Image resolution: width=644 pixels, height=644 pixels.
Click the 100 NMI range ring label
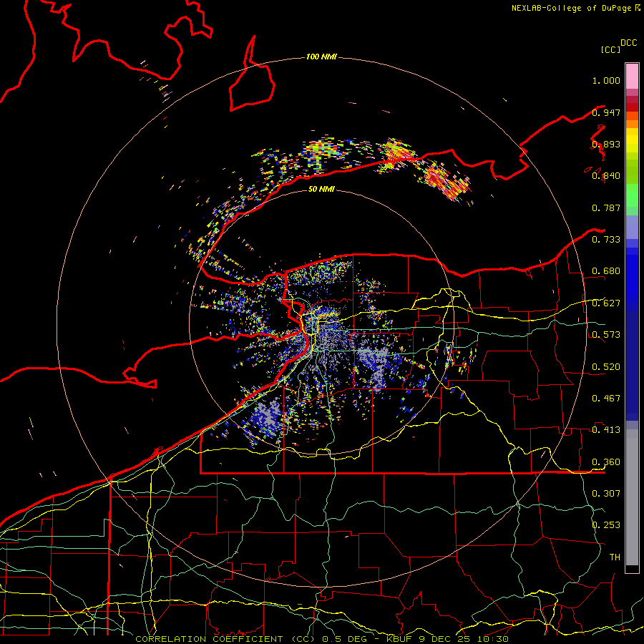tap(321, 57)
